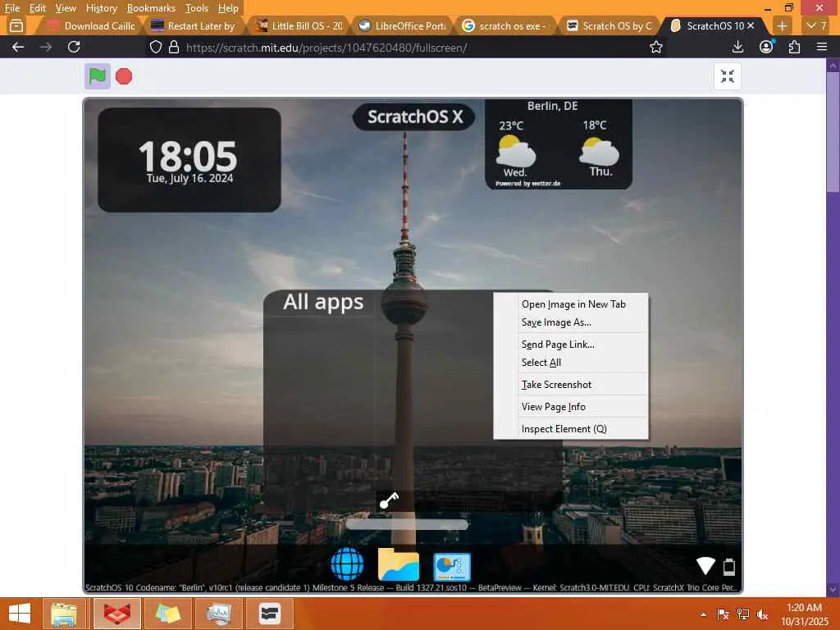Viewport: 840px width, 630px height.
Task: Click the key icon above search bar
Action: point(389,500)
